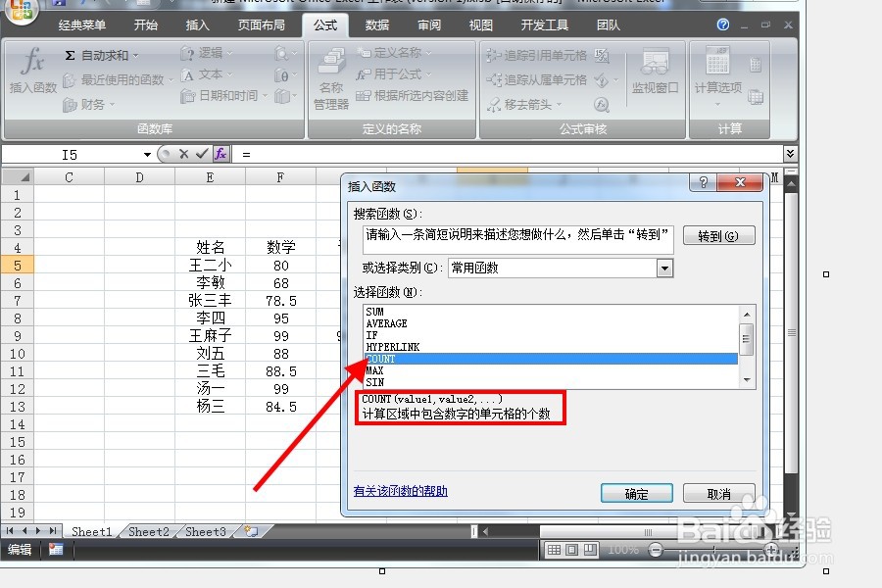Viewport: 882px width, 588px height.
Task: Switch to the 数据 ribbon tab
Action: (x=374, y=25)
